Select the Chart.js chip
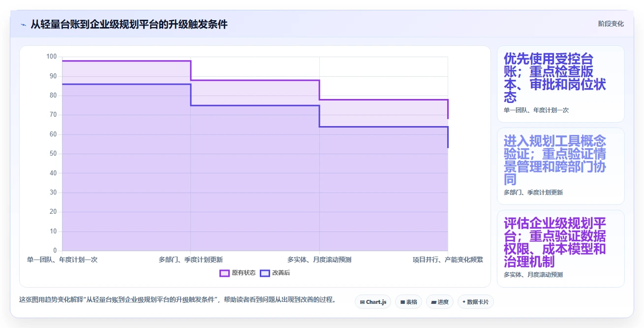 pos(373,302)
